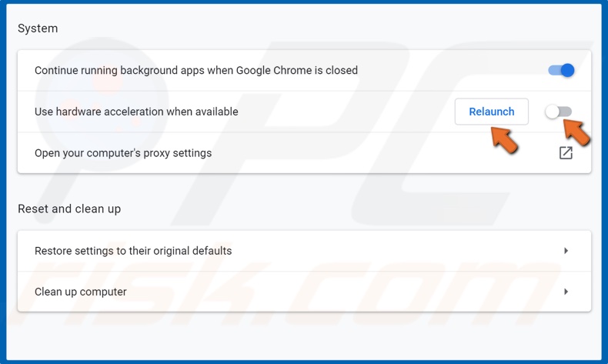This screenshot has width=608, height=364.
Task: Click the Continue running background apps label
Action: click(x=196, y=70)
